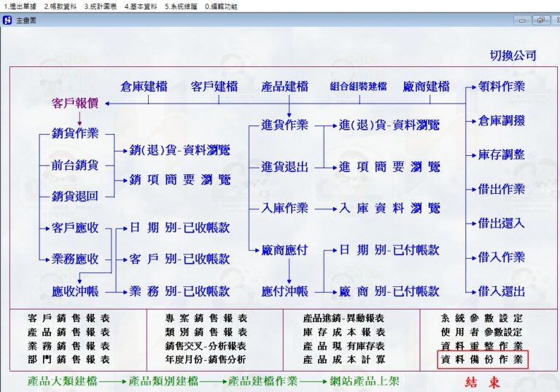Open 廠商應付
The height and width of the screenshot is (392, 560).
click(x=284, y=250)
